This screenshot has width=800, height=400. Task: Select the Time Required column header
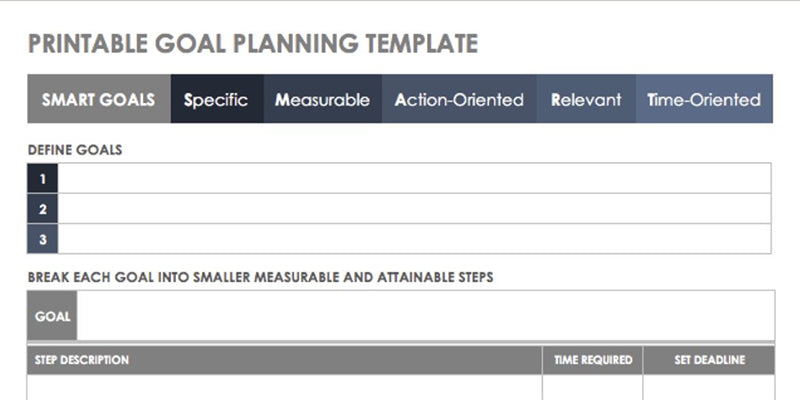click(x=593, y=360)
